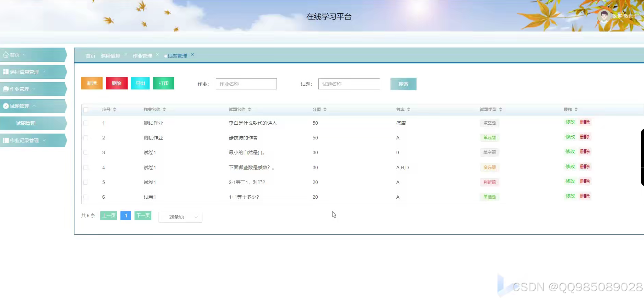Sort by 作业名称 column arrows
The width and height of the screenshot is (644, 298).
pyautogui.click(x=164, y=110)
